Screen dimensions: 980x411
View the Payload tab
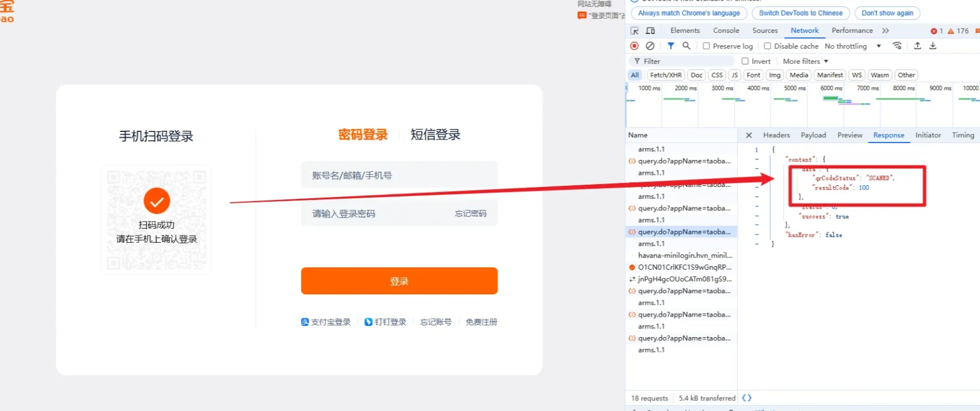coord(813,135)
